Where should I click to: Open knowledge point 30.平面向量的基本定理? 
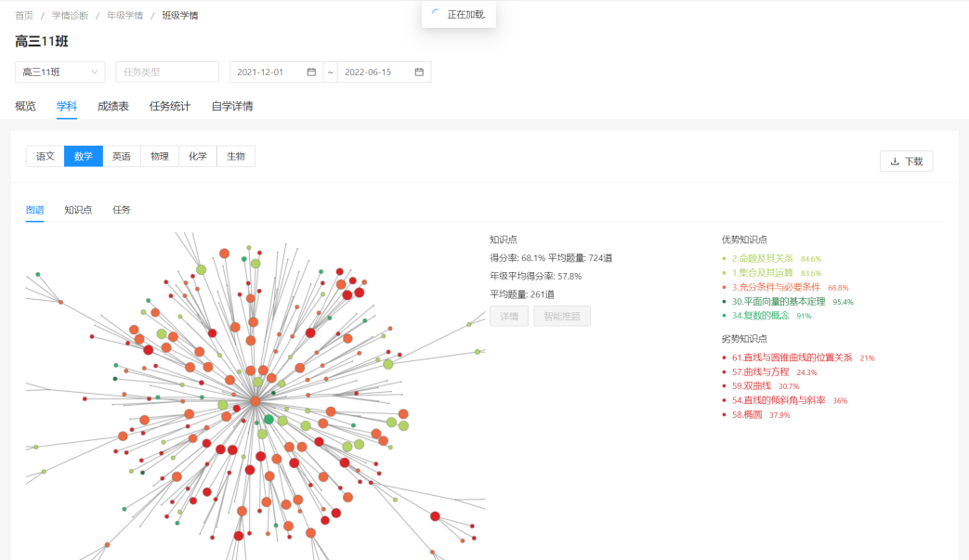tap(779, 301)
